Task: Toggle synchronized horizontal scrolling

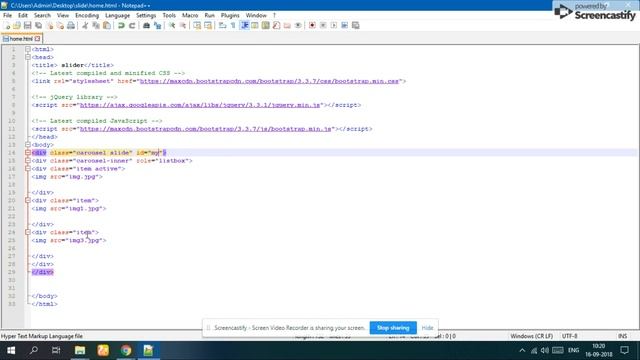Action: click(208, 25)
